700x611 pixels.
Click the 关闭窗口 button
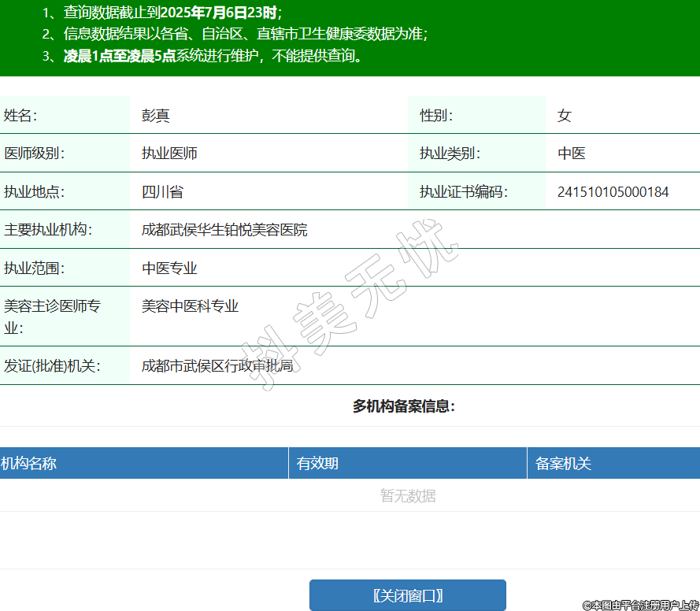[x=407, y=595]
